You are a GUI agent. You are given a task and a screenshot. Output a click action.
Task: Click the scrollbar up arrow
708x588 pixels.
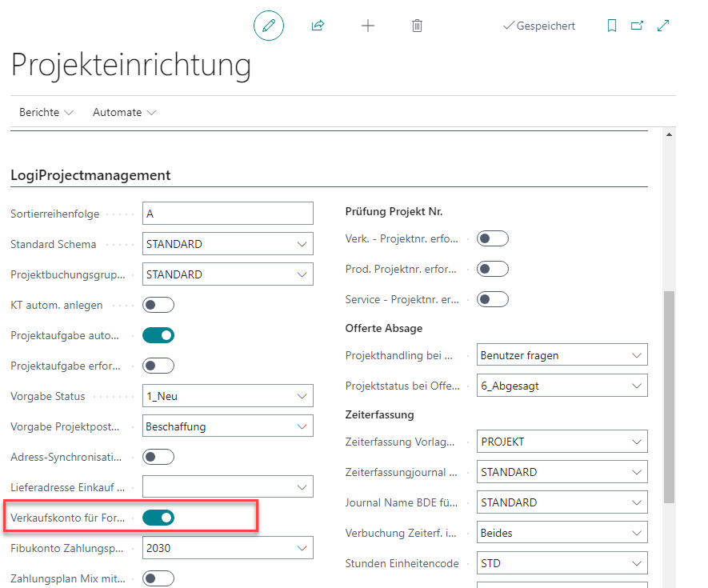pos(669,134)
